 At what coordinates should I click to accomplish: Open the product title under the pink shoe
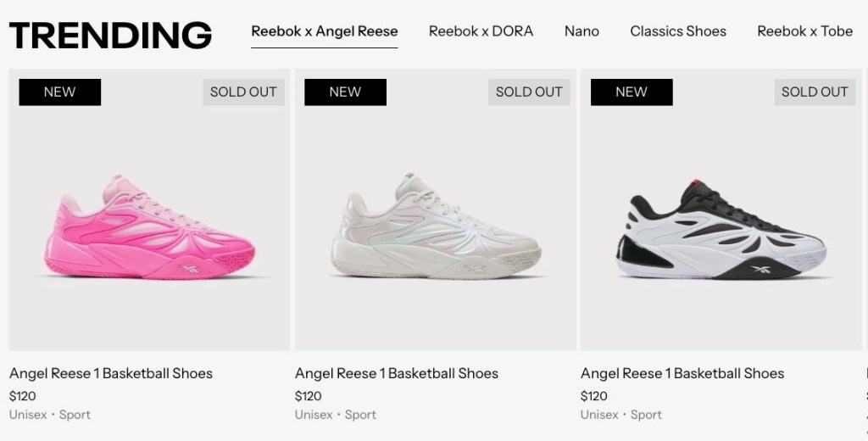click(111, 373)
